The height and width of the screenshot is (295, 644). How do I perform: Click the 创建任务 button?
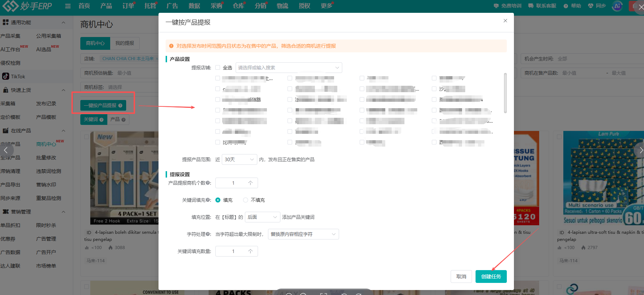491,276
